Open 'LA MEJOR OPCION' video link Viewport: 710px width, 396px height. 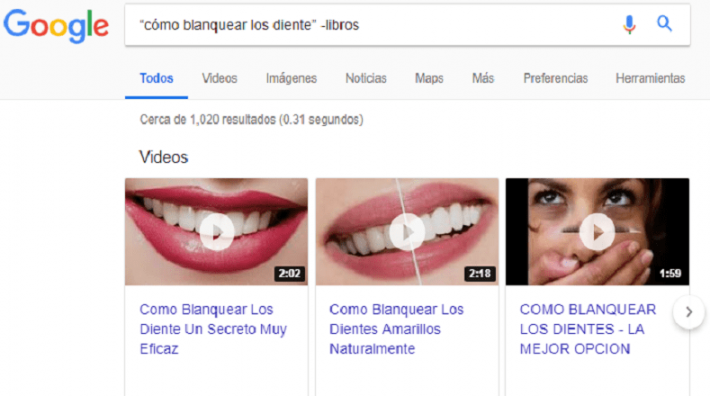click(588, 329)
